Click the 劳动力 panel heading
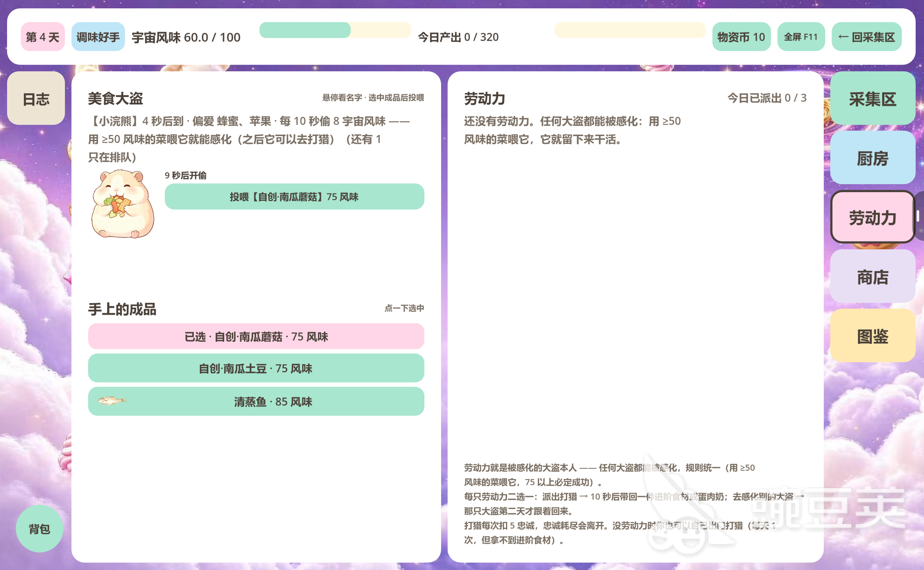The image size is (924, 570). (x=485, y=98)
